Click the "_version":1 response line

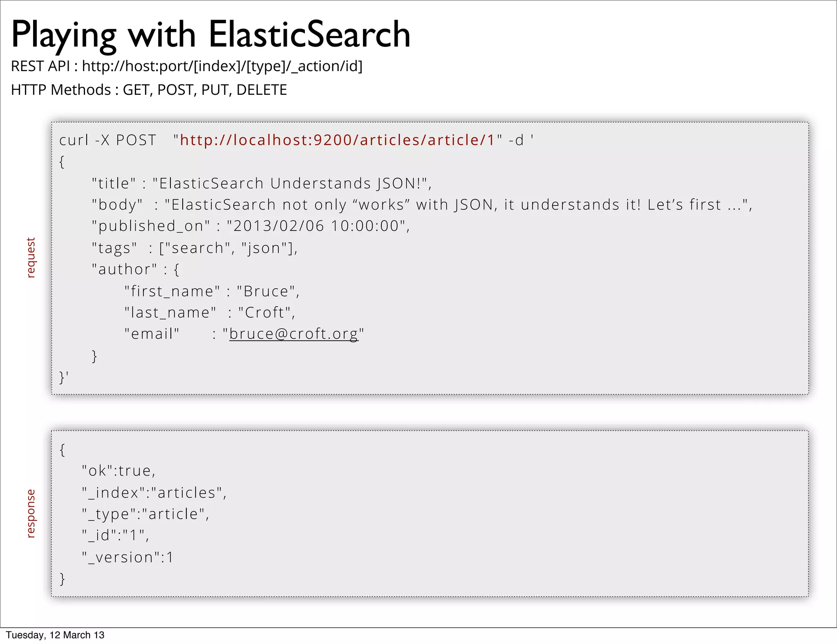point(128,557)
